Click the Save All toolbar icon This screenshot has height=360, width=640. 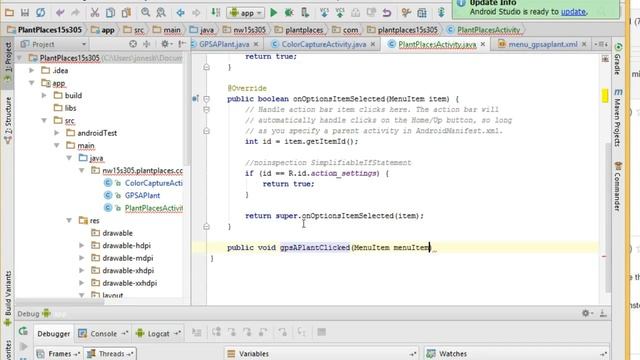coord(25,13)
